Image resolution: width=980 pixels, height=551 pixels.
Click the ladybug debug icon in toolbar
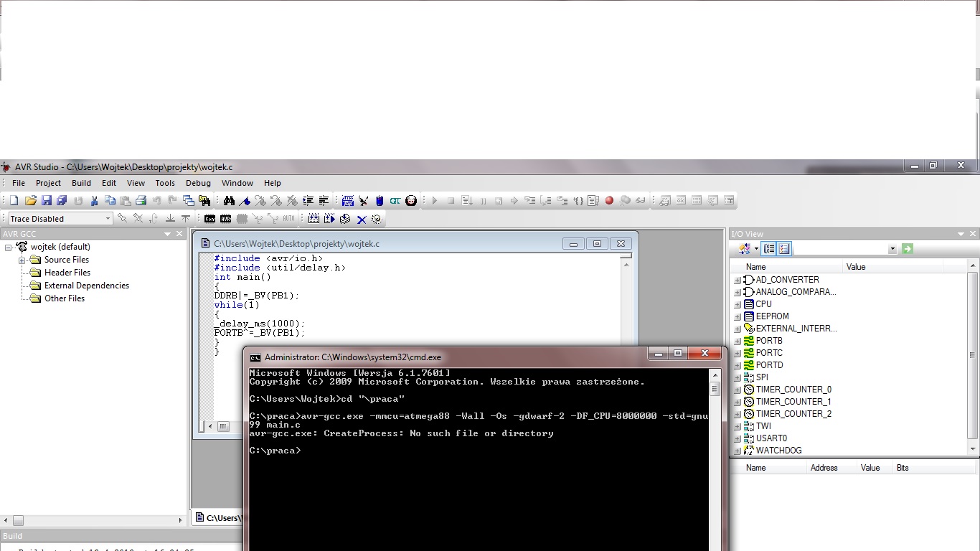pyautogui.click(x=410, y=201)
